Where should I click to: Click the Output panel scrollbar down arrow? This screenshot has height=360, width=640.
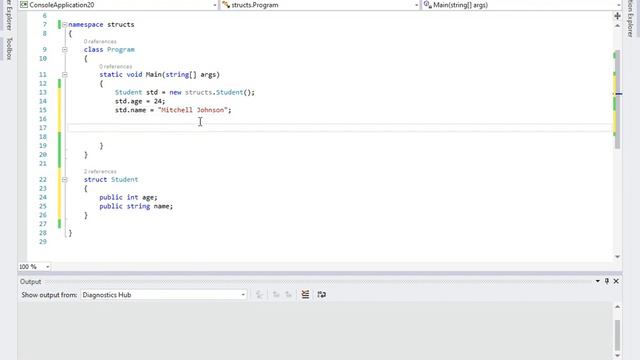click(617, 356)
